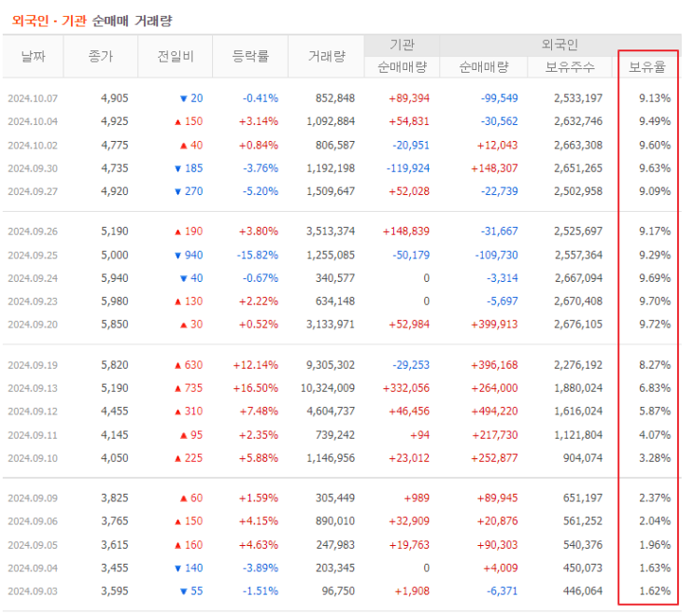Click the title 외국인 · 기관 순매매 거래량
694x616 pixels.
(x=92, y=21)
